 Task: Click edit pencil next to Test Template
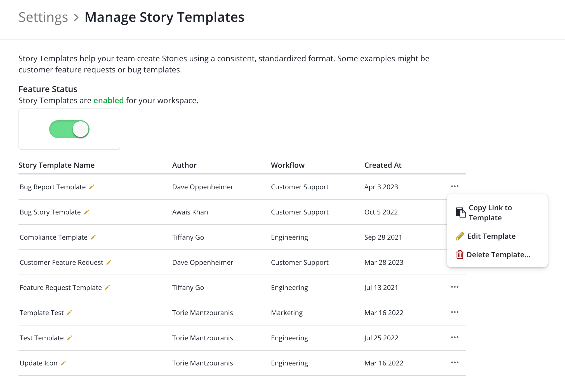point(69,338)
